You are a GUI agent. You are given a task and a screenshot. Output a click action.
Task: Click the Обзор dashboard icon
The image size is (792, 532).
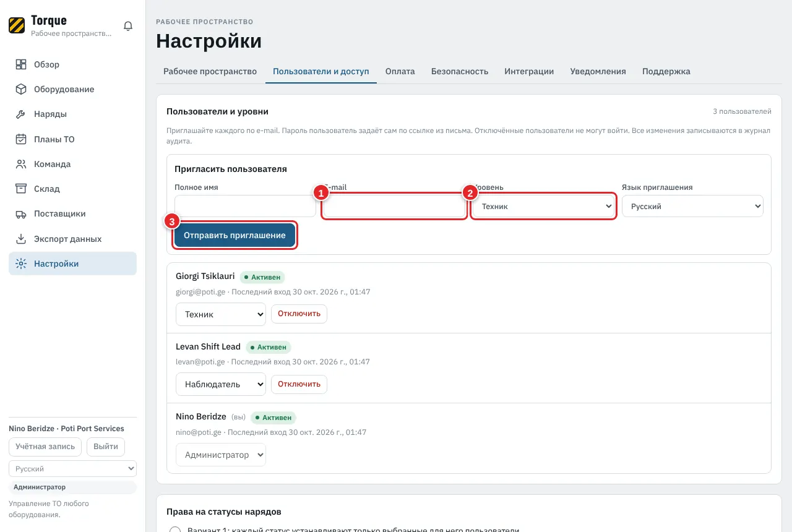pyautogui.click(x=21, y=64)
